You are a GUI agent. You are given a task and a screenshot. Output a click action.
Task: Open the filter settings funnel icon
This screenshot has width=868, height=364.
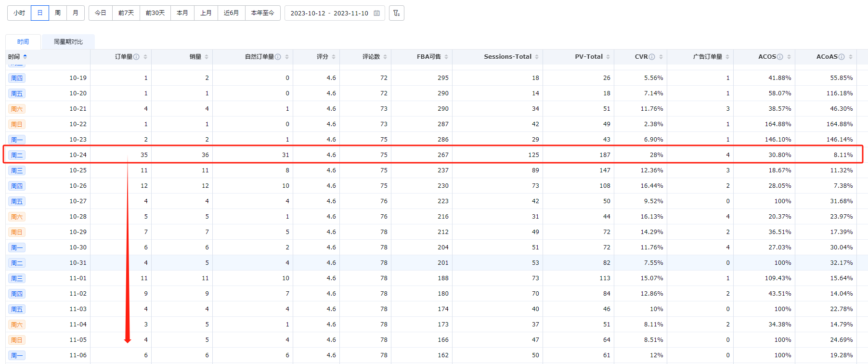tap(396, 13)
